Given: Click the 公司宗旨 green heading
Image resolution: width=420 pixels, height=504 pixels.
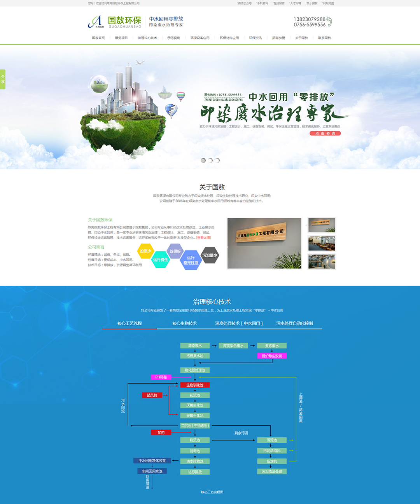Looking at the screenshot, I should pyautogui.click(x=96, y=247).
